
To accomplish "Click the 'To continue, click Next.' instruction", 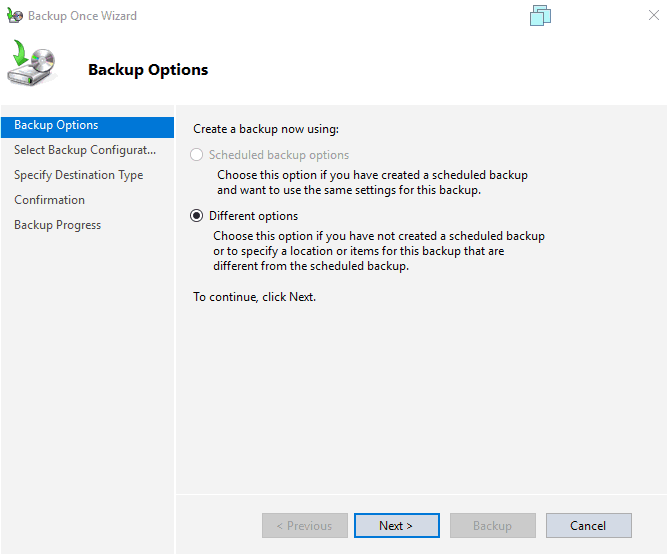I will [x=254, y=297].
